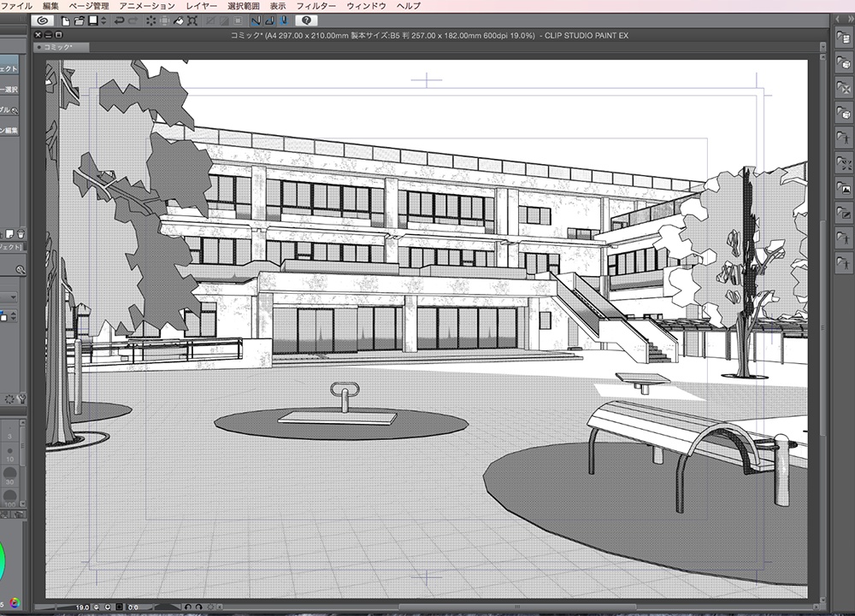Open the effect-line burst material folder

(x=844, y=162)
